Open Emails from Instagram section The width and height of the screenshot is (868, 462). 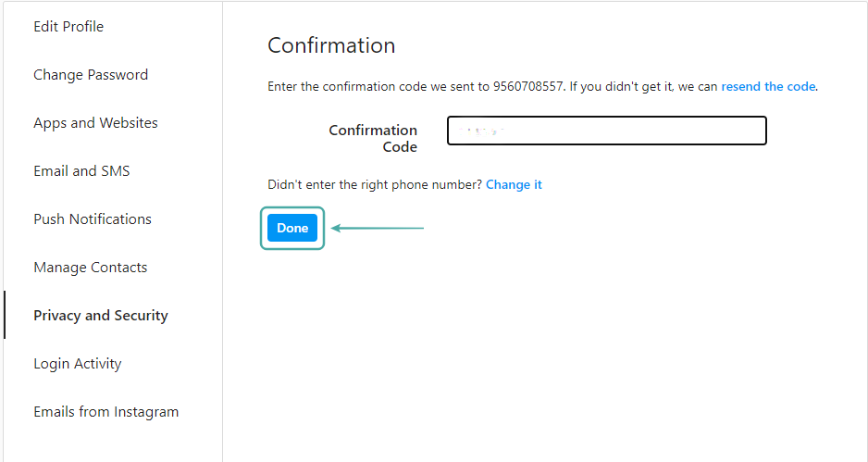coord(106,412)
